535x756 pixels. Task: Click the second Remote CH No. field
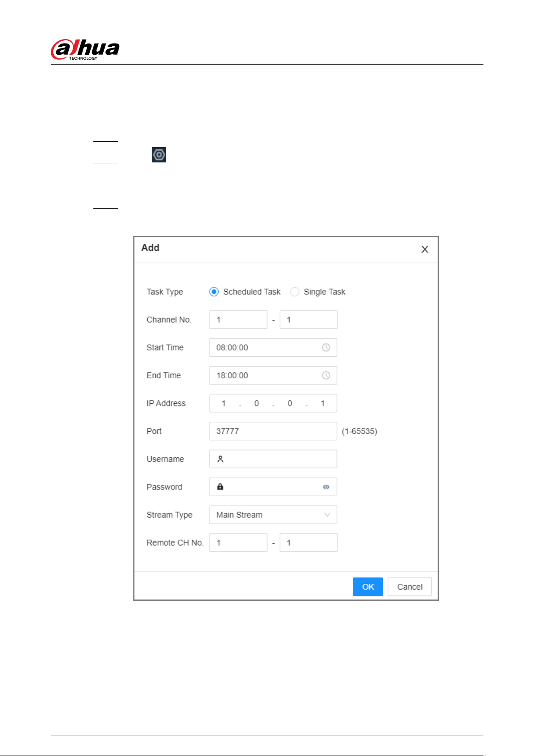[x=308, y=542]
